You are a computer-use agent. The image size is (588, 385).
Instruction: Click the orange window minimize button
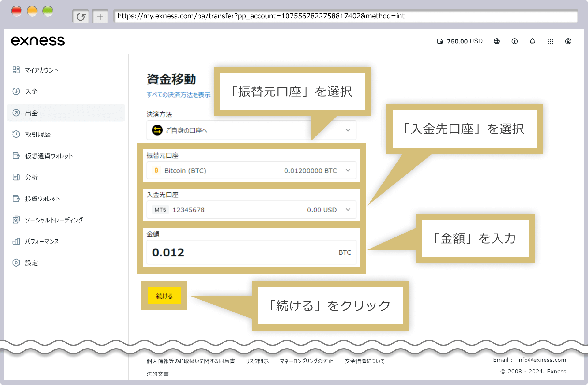tap(32, 11)
